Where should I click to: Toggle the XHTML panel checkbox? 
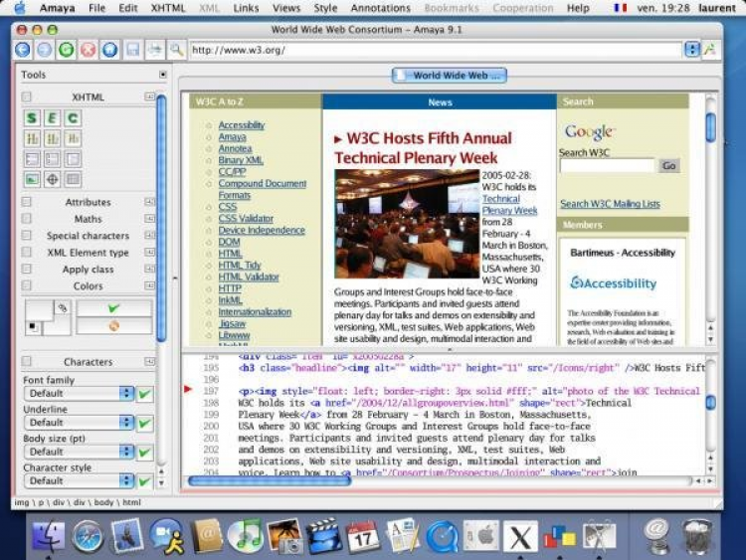tap(26, 97)
